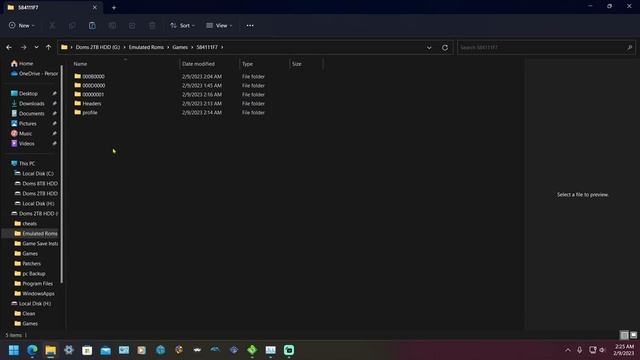
Task: Click the Paste clipboard icon
Action: click(92, 25)
